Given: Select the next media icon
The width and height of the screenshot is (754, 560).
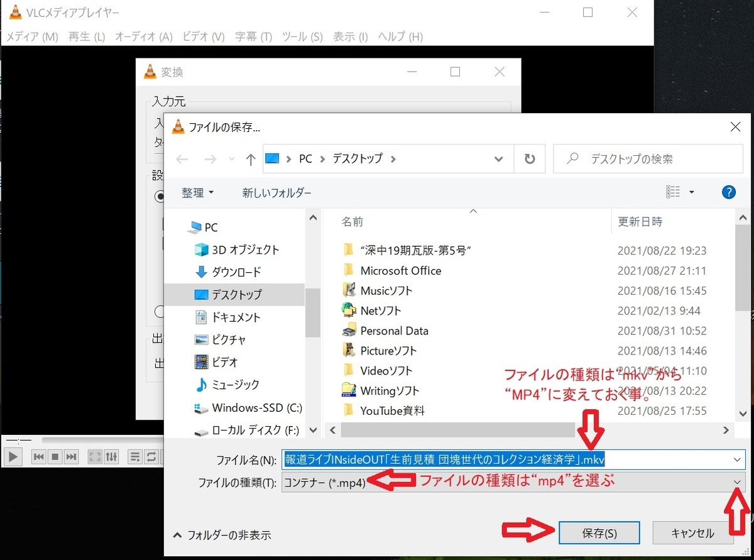Looking at the screenshot, I should (x=71, y=456).
